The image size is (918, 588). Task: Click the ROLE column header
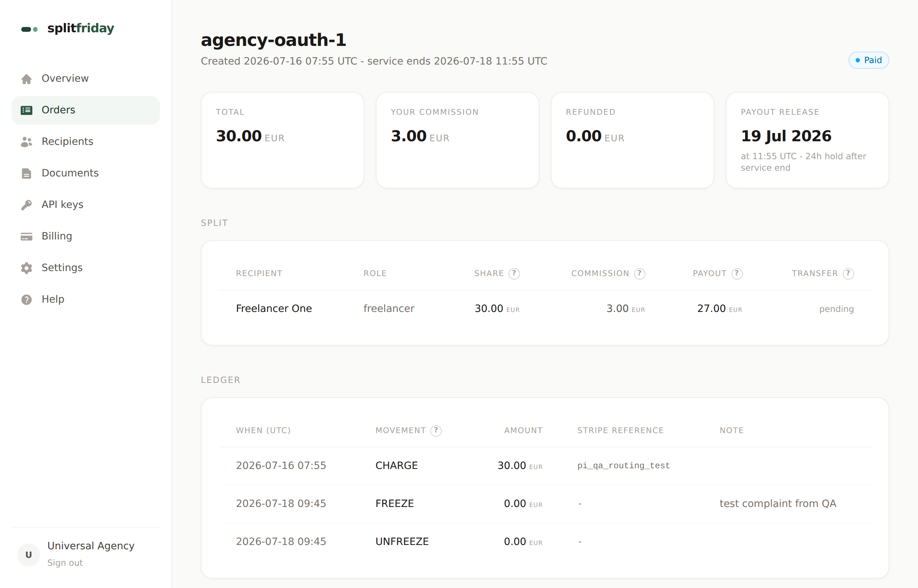tap(375, 273)
